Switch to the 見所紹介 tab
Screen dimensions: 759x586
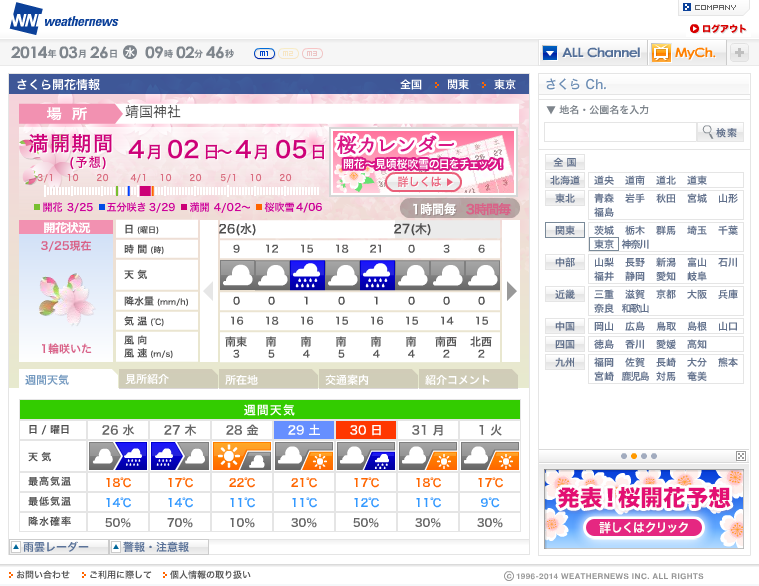coord(166,379)
